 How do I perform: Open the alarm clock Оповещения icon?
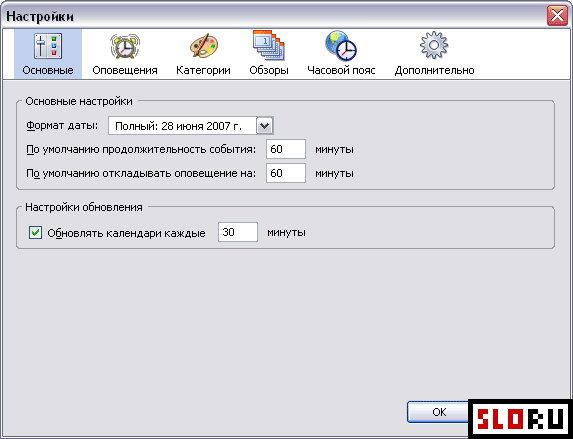pos(125,46)
